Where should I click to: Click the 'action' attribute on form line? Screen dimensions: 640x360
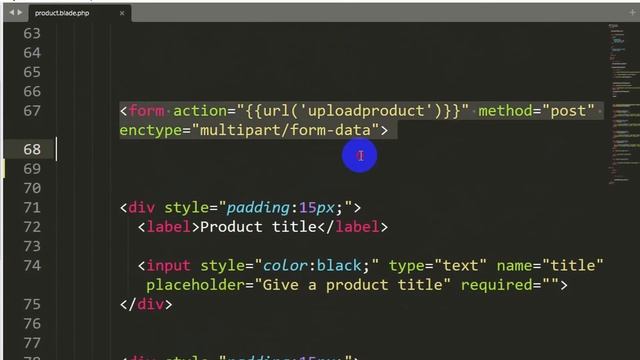(x=200, y=111)
